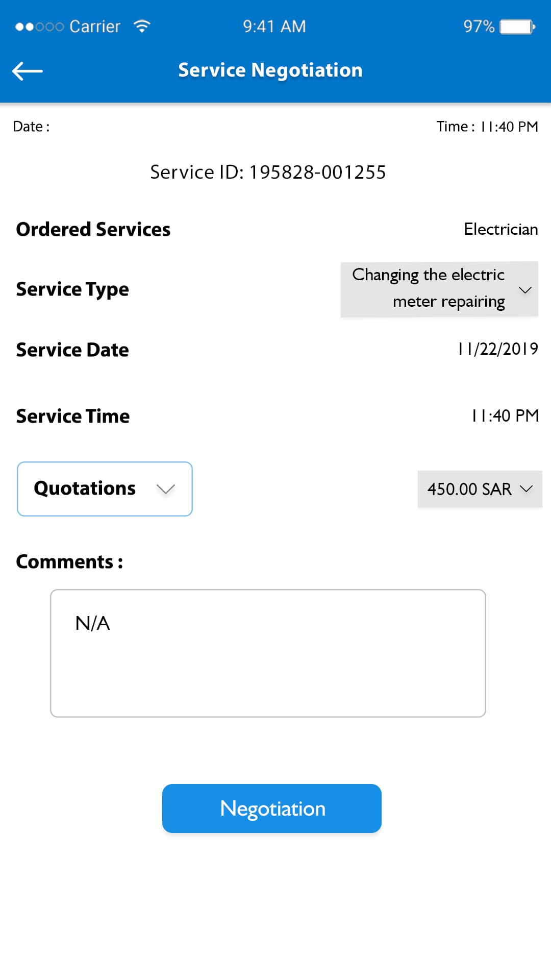The image size is (551, 980).
Task: Tap the Service Negotiation header title
Action: pyautogui.click(x=270, y=70)
